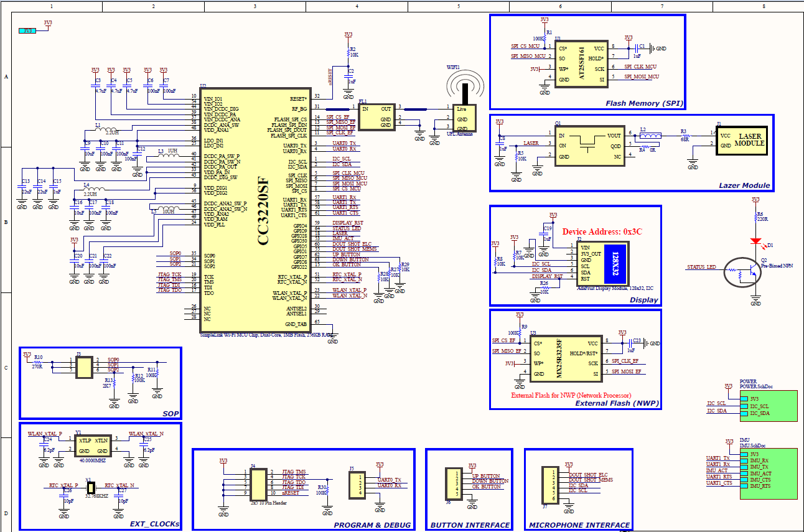Viewport: 804px width, 532px height.
Task: Click the "ANTSEL1" pin name
Action: (x=296, y=314)
